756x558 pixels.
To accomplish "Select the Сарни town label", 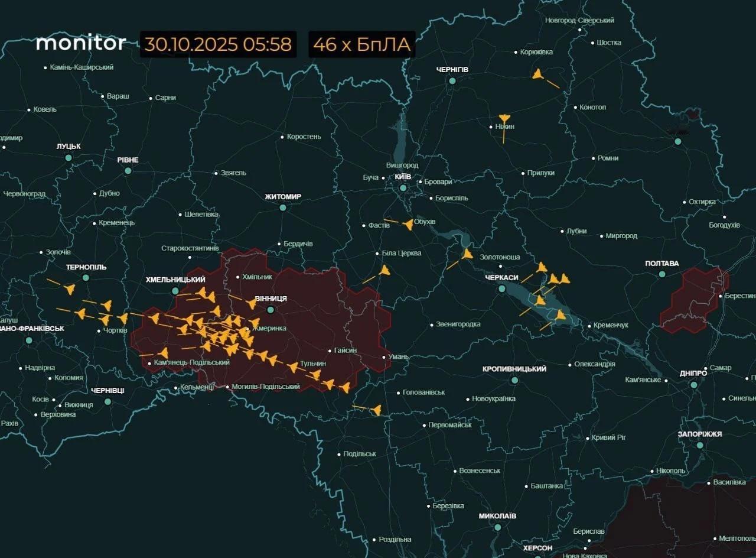I will (x=165, y=98).
